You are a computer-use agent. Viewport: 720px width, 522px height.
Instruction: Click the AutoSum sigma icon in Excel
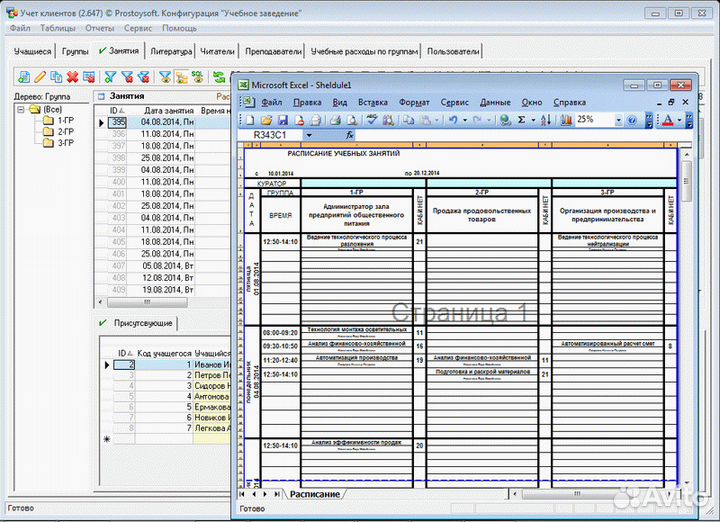coord(521,119)
